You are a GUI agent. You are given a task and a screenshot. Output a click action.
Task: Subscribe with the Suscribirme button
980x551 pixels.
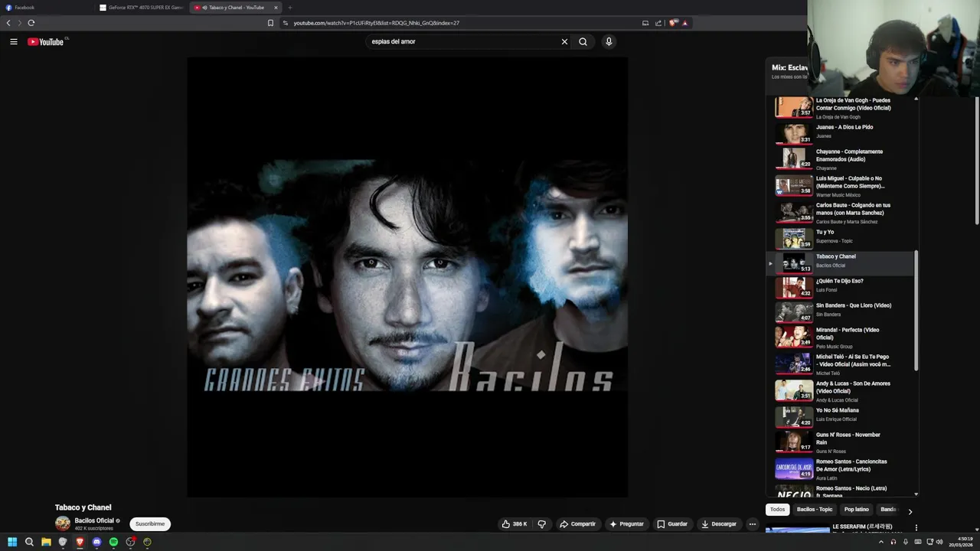150,524
